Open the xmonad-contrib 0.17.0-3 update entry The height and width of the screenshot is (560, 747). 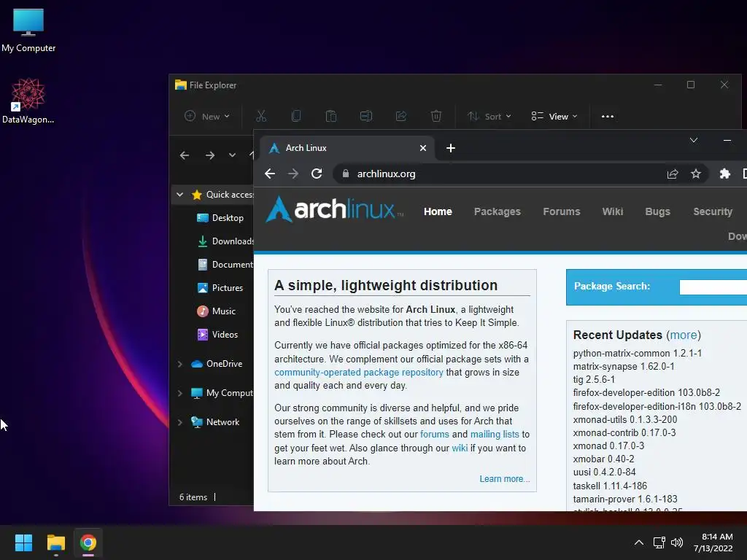pos(624,433)
